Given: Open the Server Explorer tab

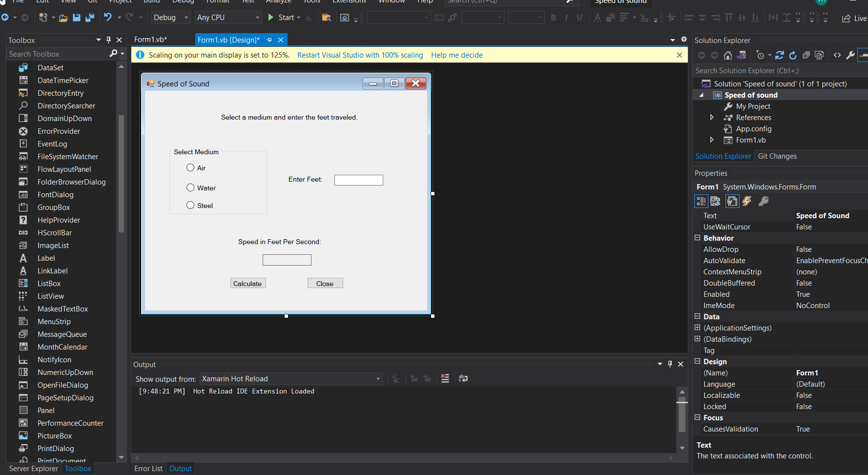Looking at the screenshot, I should coord(34,469).
